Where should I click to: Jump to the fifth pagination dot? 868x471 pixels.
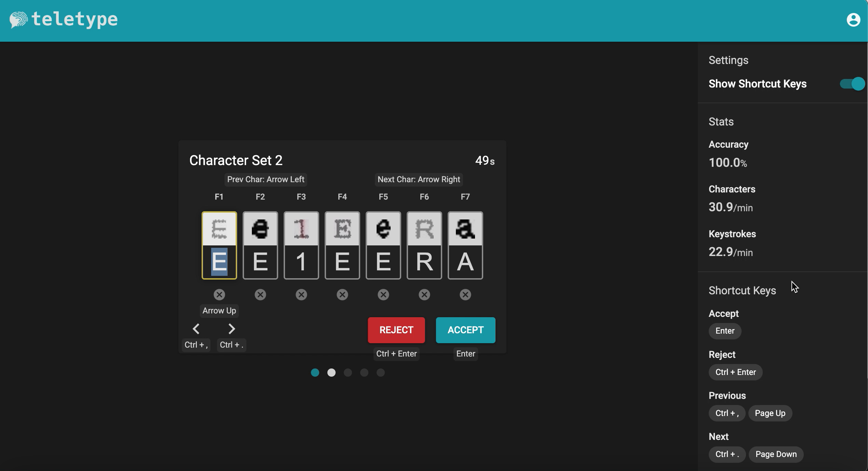pos(380,373)
